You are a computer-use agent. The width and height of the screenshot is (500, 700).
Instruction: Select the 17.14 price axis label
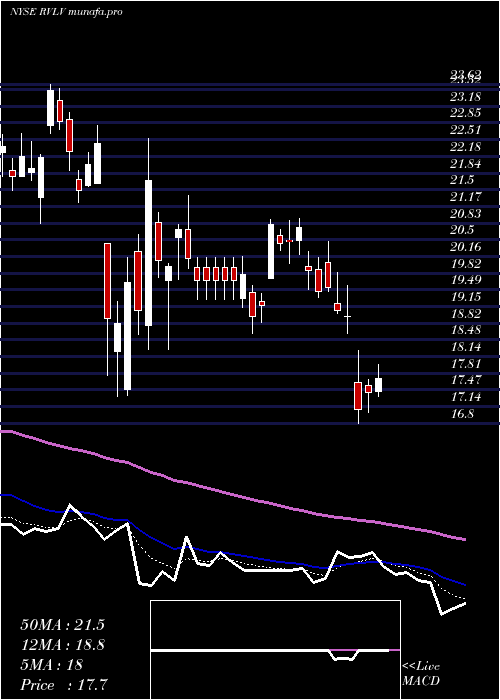pyautogui.click(x=465, y=397)
